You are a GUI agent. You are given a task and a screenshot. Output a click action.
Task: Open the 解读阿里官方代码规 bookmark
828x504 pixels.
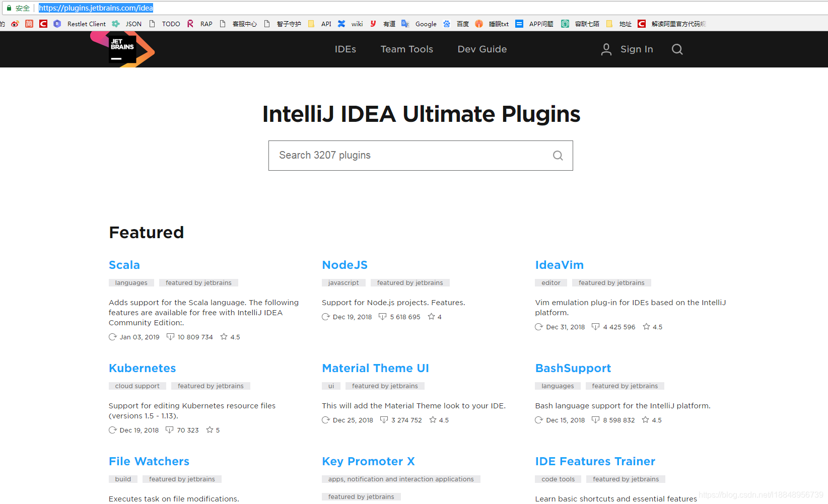[x=671, y=24]
